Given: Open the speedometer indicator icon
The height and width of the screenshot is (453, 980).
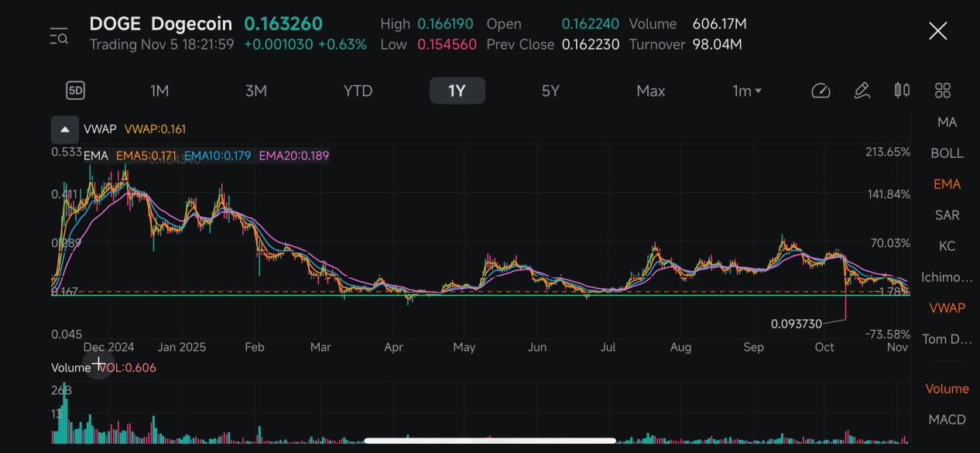Looking at the screenshot, I should [x=821, y=91].
